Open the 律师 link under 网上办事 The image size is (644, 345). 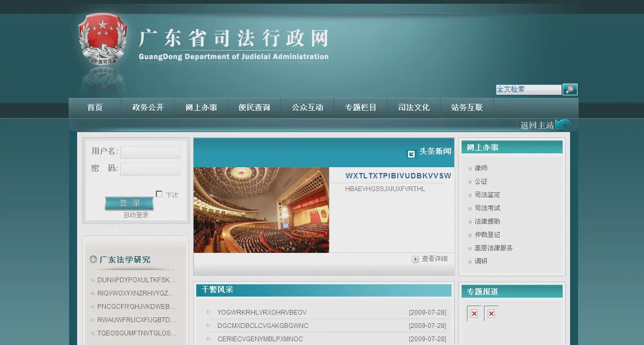tap(481, 168)
